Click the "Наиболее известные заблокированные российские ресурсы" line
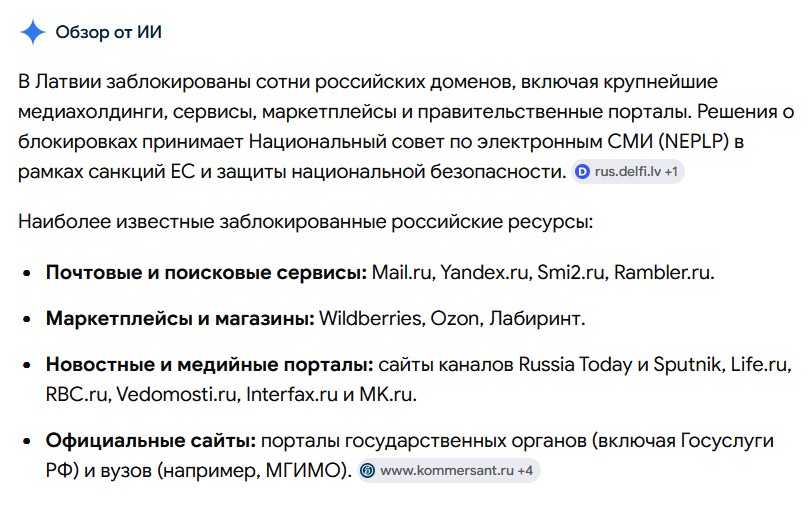The image size is (812, 512). (306, 222)
